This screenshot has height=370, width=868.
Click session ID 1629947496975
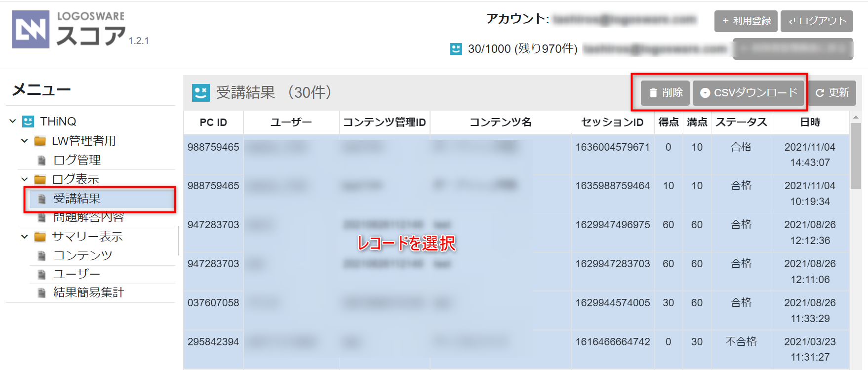coord(613,225)
